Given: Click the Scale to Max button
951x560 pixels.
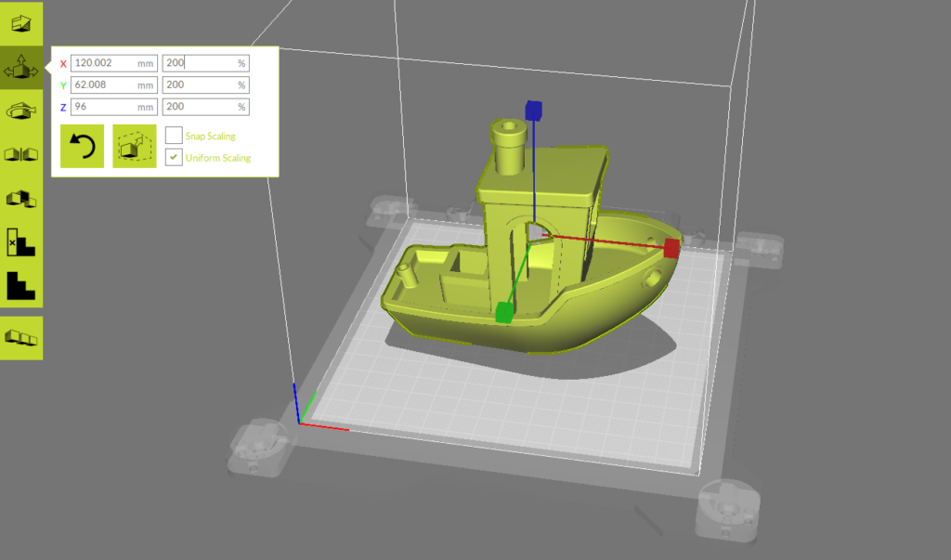Looking at the screenshot, I should point(135,146).
